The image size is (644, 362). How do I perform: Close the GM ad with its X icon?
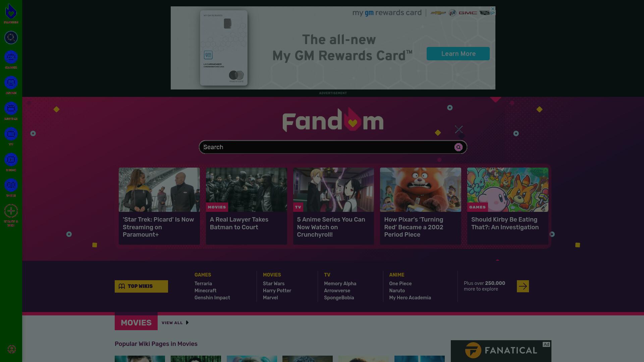[493, 9]
